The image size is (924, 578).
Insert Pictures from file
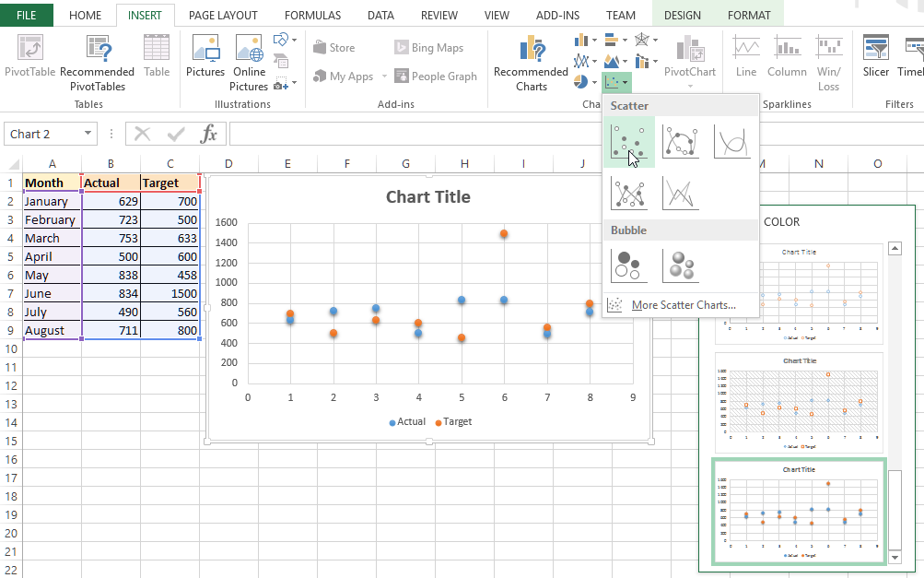[x=205, y=61]
